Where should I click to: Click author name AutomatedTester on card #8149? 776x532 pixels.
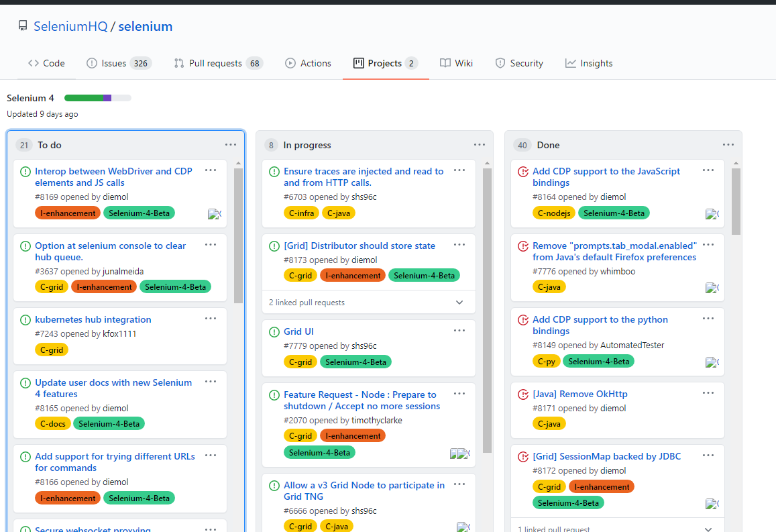tap(632, 345)
